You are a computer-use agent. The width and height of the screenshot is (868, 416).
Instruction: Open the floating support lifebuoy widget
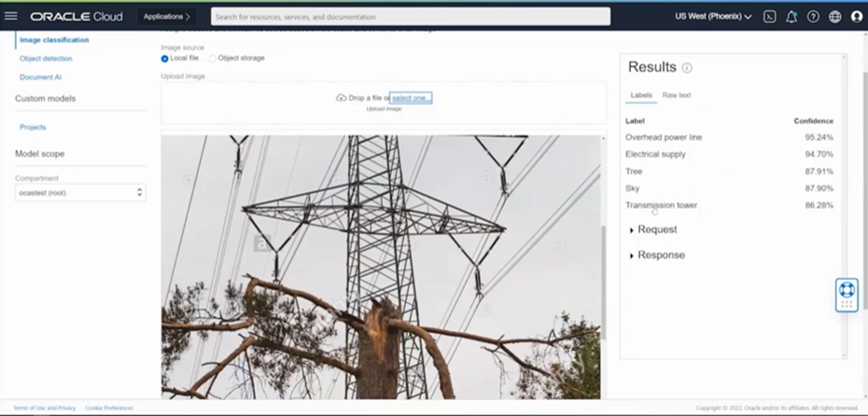coord(847,295)
